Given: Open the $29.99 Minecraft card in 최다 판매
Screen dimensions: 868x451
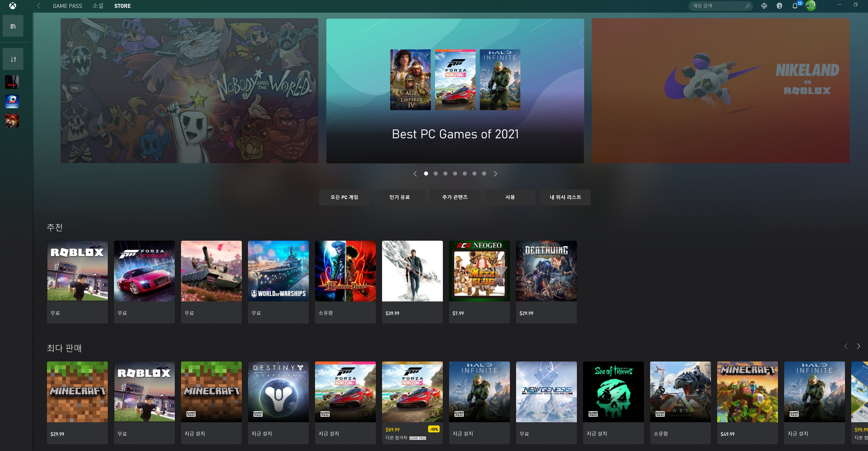Looking at the screenshot, I should point(78,403).
